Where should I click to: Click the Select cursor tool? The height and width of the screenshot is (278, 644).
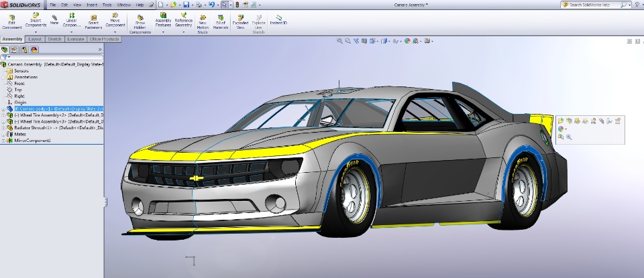point(224,5)
